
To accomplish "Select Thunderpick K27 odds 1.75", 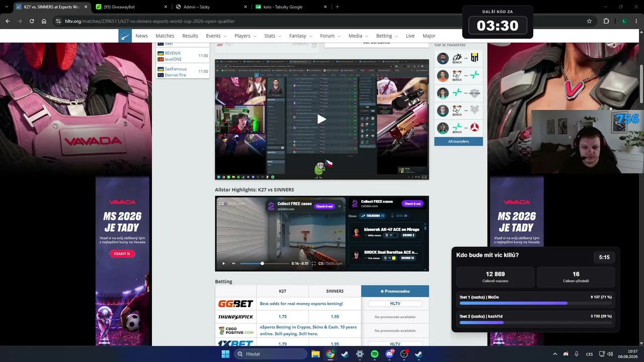I will click(282, 317).
